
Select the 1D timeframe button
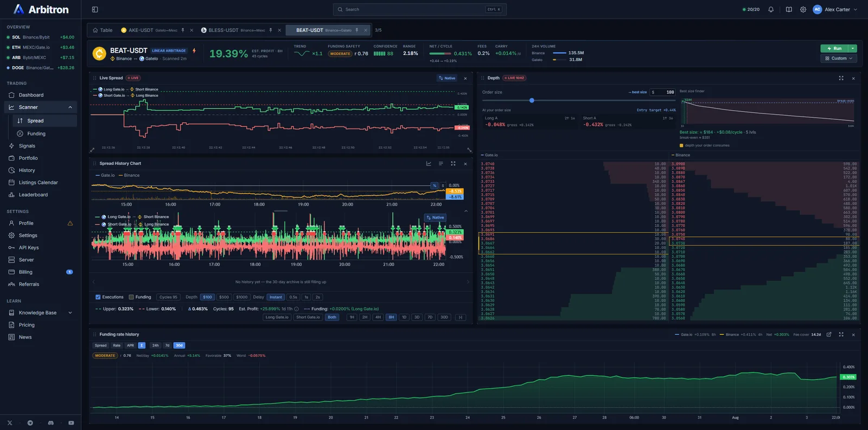point(404,317)
